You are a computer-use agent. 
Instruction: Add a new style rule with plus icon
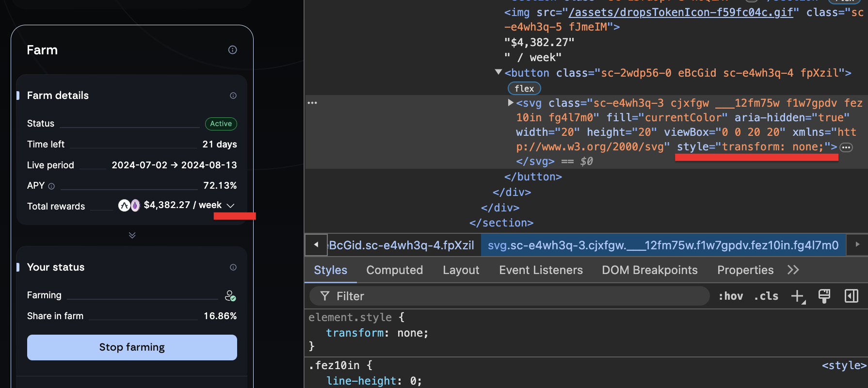click(798, 296)
